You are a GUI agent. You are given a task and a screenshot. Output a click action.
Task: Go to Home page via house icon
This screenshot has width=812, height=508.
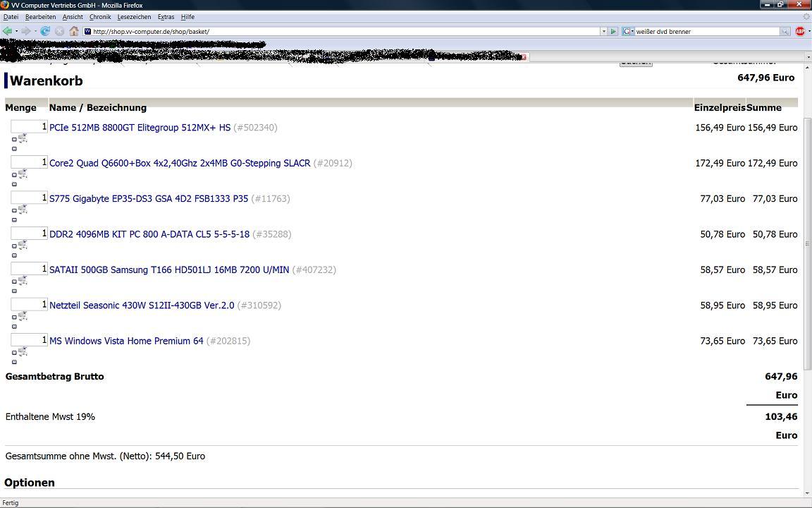pos(74,31)
